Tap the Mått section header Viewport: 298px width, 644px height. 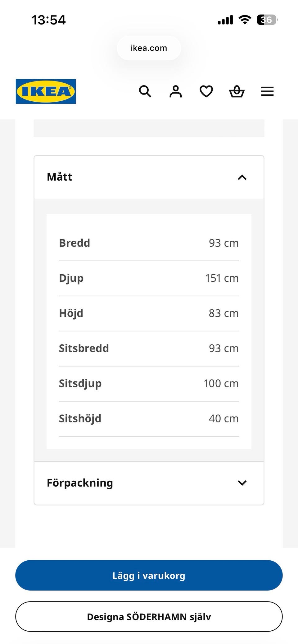(x=149, y=177)
